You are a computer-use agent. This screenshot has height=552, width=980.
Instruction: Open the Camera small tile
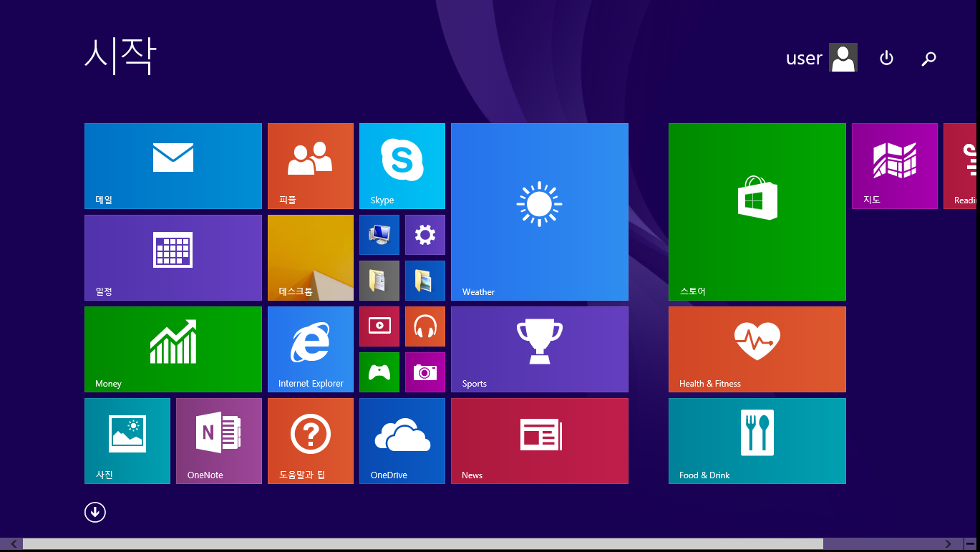tap(424, 372)
